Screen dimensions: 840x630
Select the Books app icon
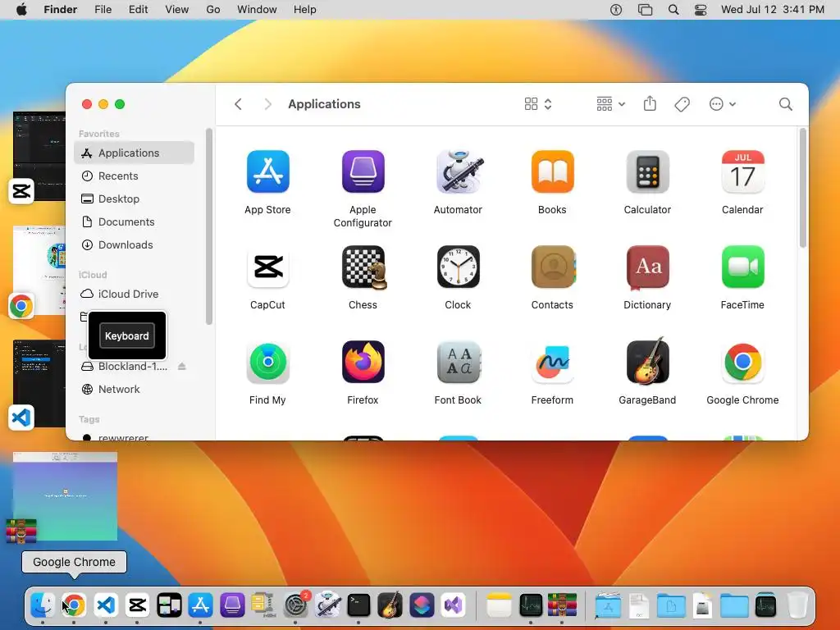click(x=552, y=171)
